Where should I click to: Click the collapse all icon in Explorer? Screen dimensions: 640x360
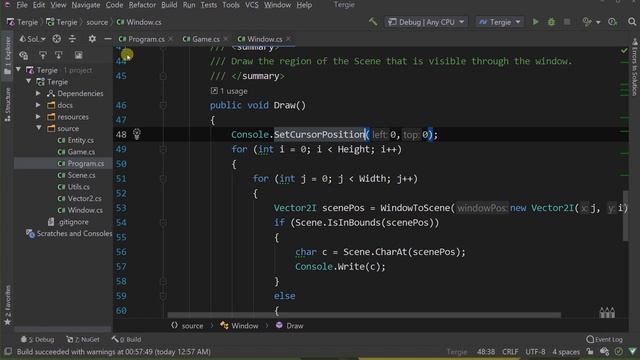pyautogui.click(x=72, y=39)
